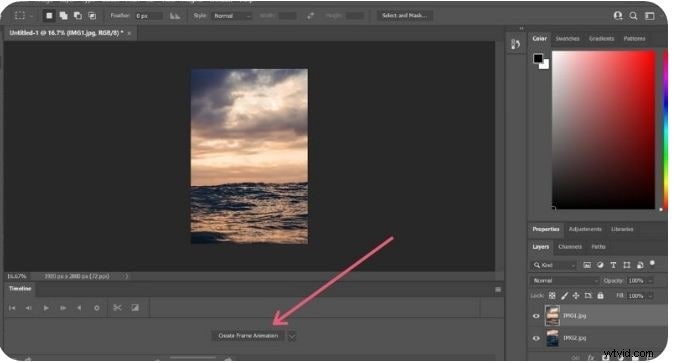Click the Create Frame Animation button
The image size is (674, 363).
tap(248, 336)
